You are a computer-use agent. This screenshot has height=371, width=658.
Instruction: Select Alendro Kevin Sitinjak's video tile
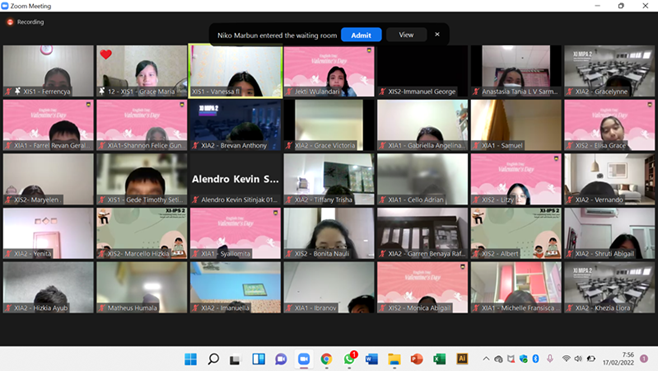pyautogui.click(x=235, y=179)
